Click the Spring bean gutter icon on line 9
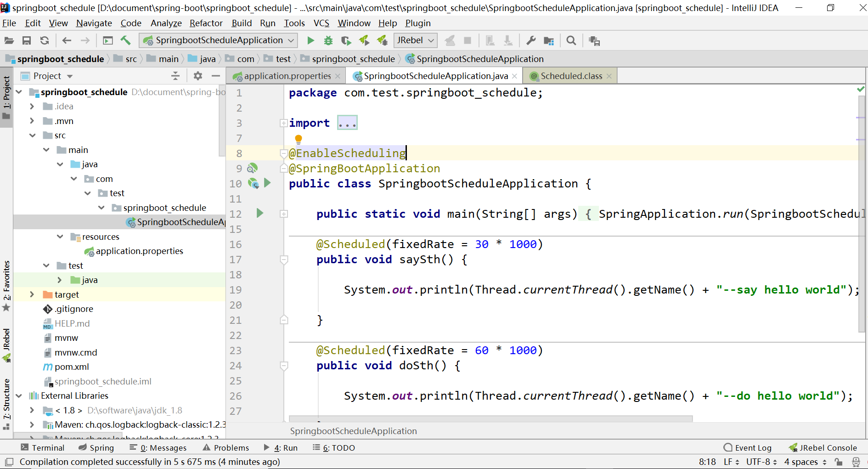The height and width of the screenshot is (469, 868). point(253,169)
